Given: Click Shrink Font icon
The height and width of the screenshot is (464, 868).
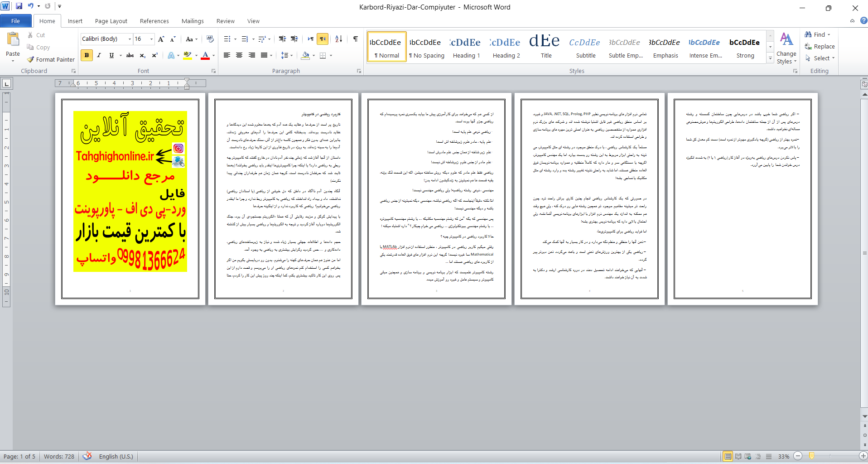Looking at the screenshot, I should pos(173,39).
